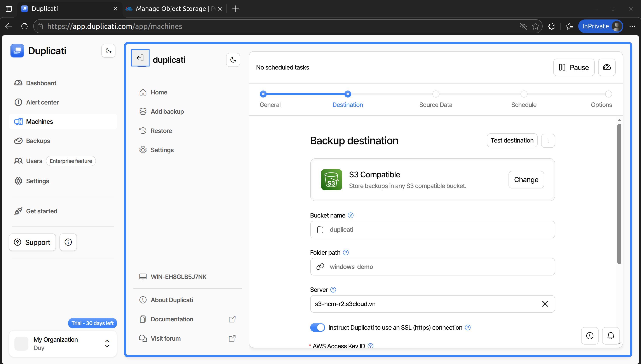The height and width of the screenshot is (364, 641).
Task: Expand the My Organization switcher
Action: point(107,343)
